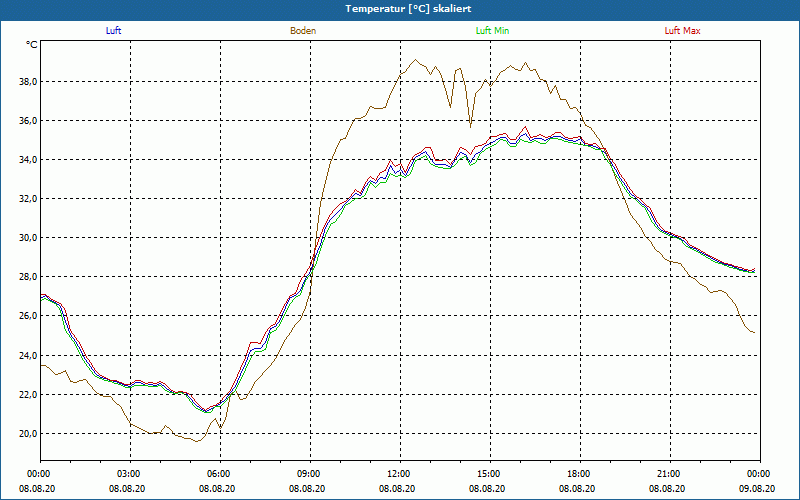
Task: Click the "°C" axis unit label
Action: tap(32, 45)
